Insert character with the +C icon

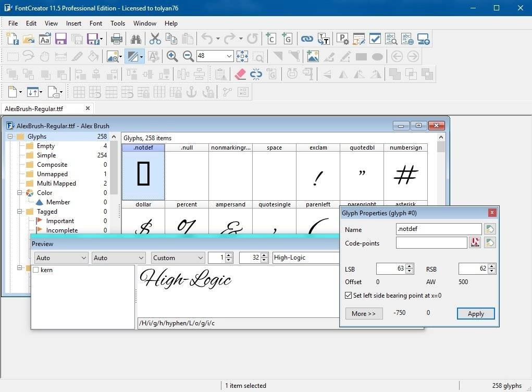[271, 39]
